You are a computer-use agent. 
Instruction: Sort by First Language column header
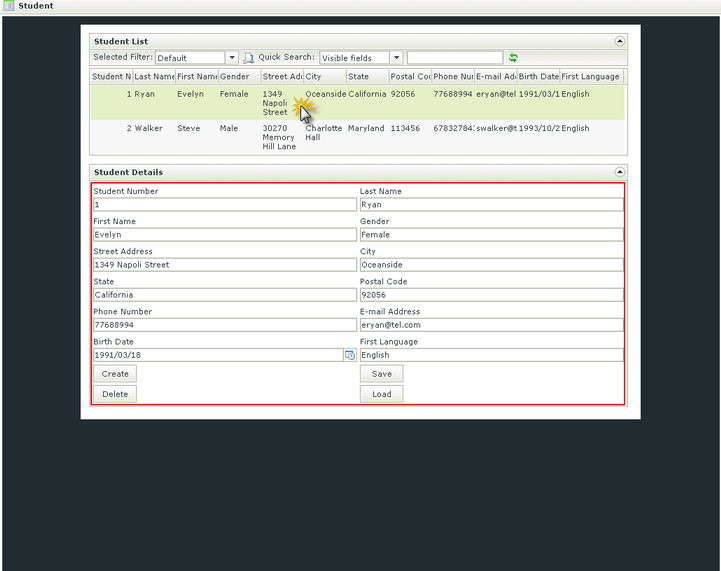tap(591, 76)
